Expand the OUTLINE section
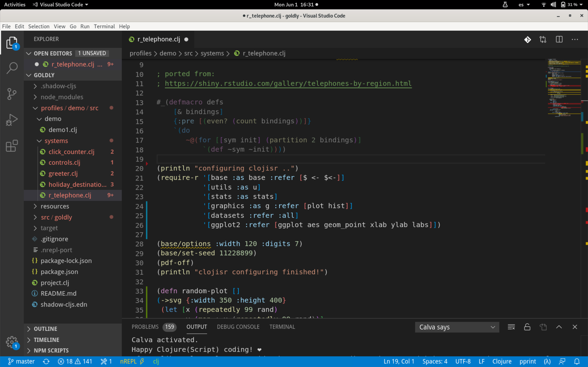 (x=45, y=329)
